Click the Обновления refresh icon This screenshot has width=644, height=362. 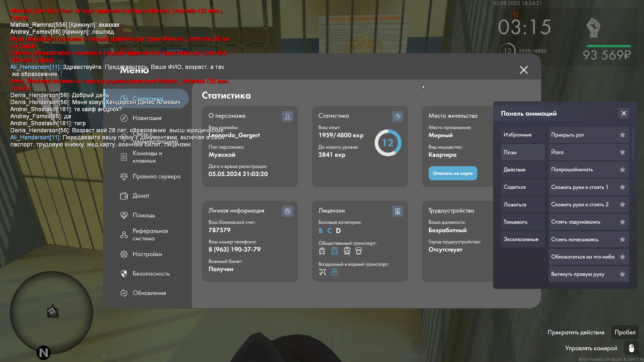click(x=124, y=293)
